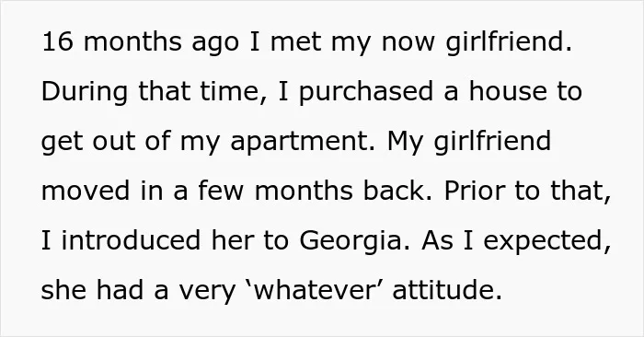The height and width of the screenshot is (337, 644).
Task: Click the word 'met' in first line
Action: tap(295, 41)
